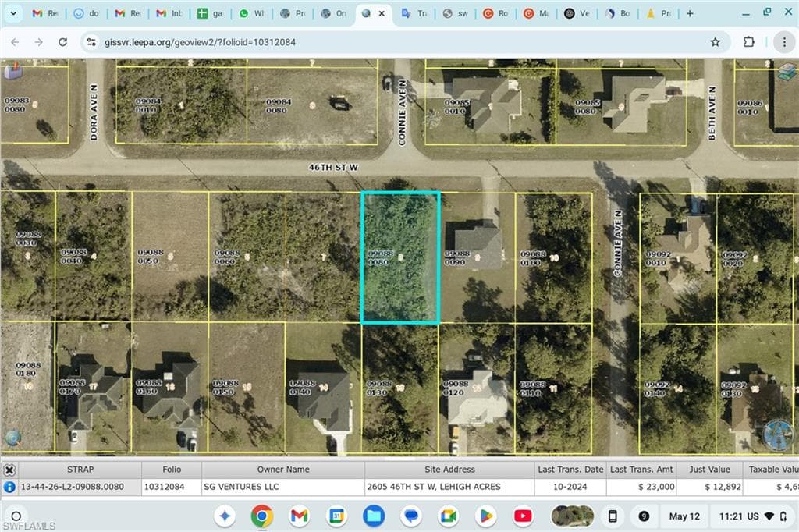
Task: Switch to the WhatsApp 'Wh' tab
Action: [x=251, y=14]
